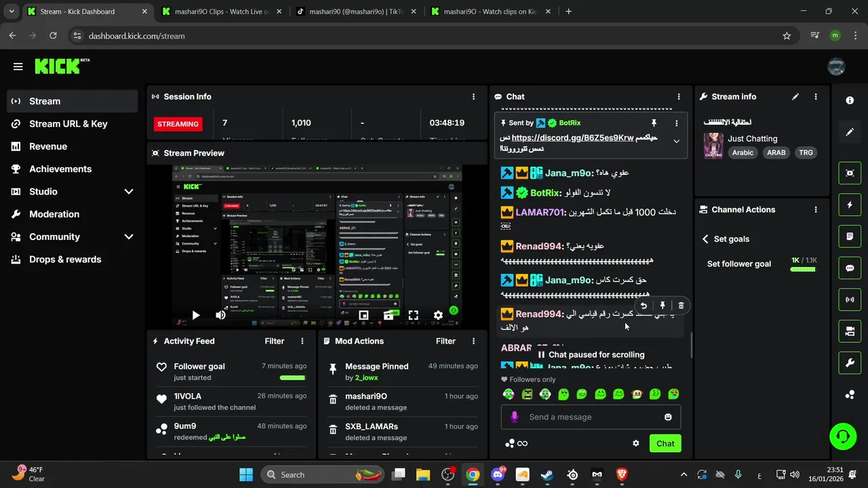Click the info icon in right rail

click(x=850, y=100)
